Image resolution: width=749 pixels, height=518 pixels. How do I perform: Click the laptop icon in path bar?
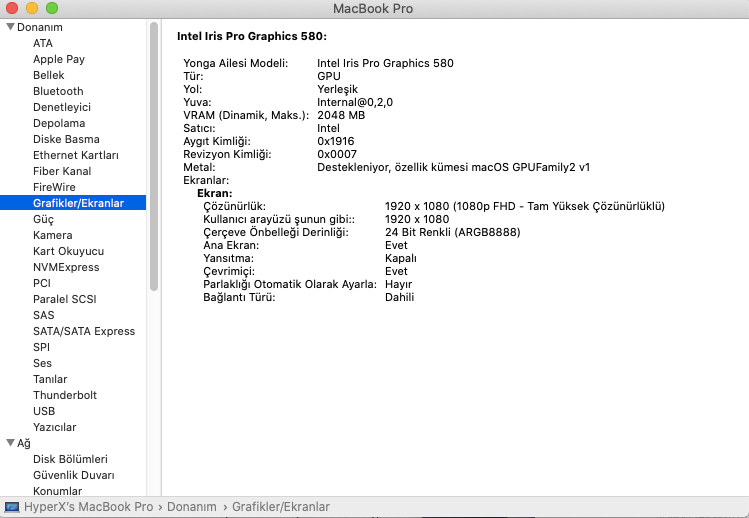coord(12,507)
